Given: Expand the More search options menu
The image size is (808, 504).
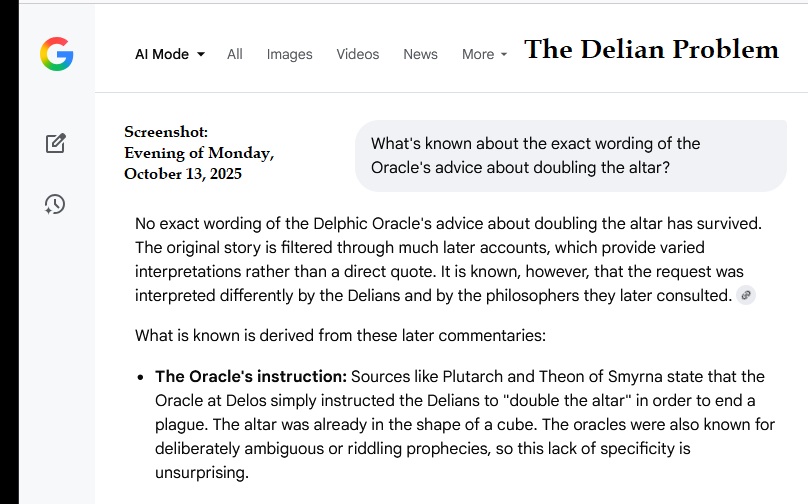Looking at the screenshot, I should [484, 54].
